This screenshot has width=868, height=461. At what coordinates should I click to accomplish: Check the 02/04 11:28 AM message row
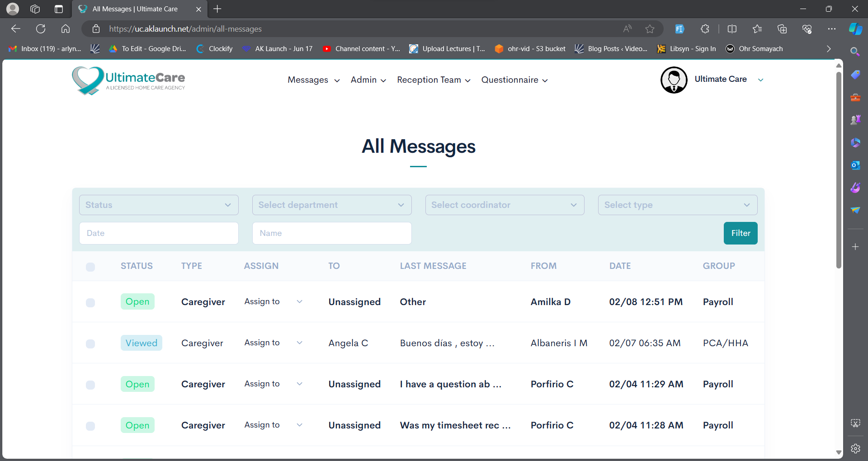coord(90,426)
